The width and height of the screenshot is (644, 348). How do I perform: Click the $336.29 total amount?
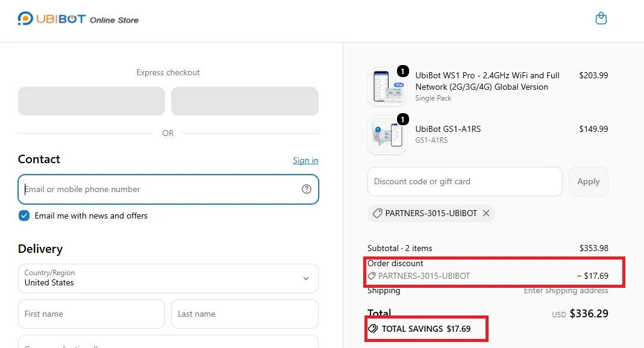point(589,314)
